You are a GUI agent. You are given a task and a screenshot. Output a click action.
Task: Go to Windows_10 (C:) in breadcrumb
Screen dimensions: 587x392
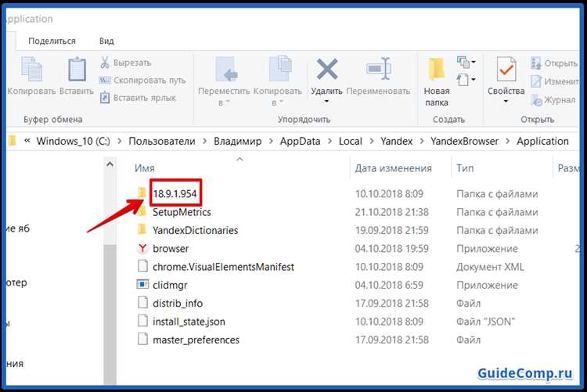(x=74, y=141)
